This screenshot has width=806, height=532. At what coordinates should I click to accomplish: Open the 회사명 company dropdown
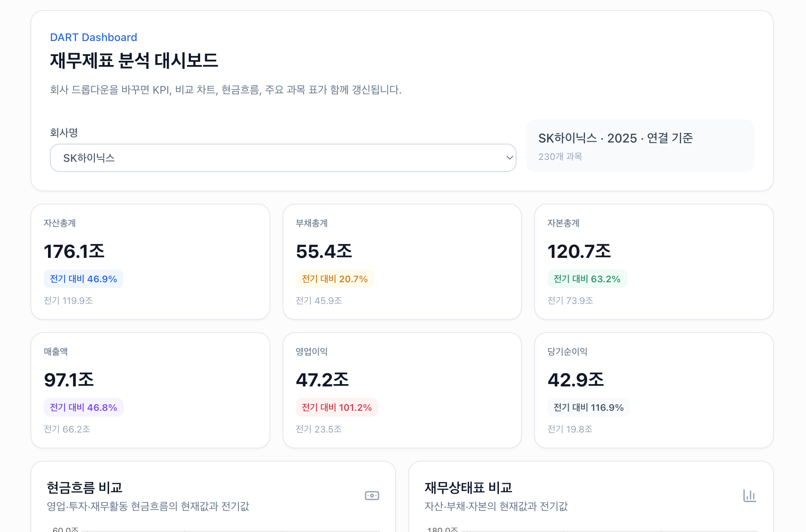[283, 158]
